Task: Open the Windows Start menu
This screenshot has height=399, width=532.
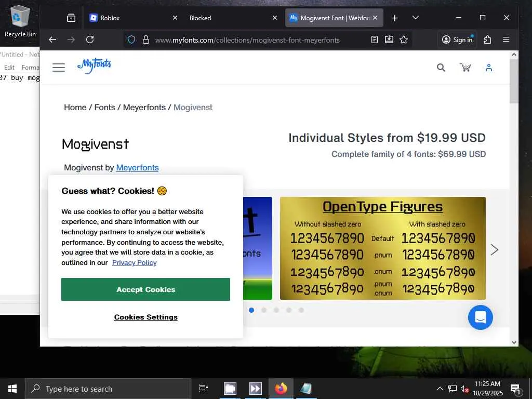Action: 12,389
